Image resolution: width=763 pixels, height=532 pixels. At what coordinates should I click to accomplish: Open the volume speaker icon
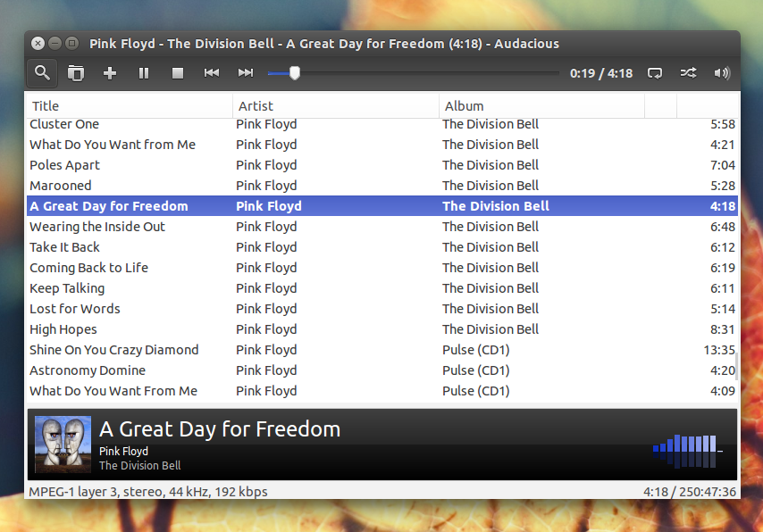click(x=722, y=73)
